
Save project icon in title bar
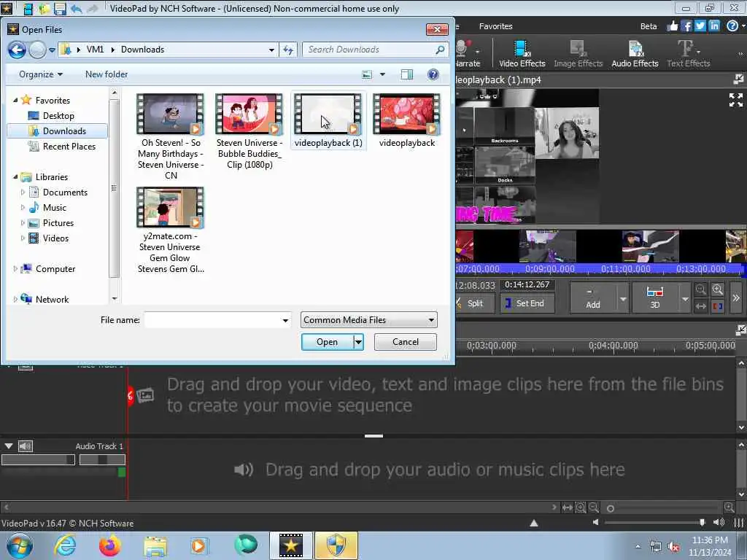[60, 8]
